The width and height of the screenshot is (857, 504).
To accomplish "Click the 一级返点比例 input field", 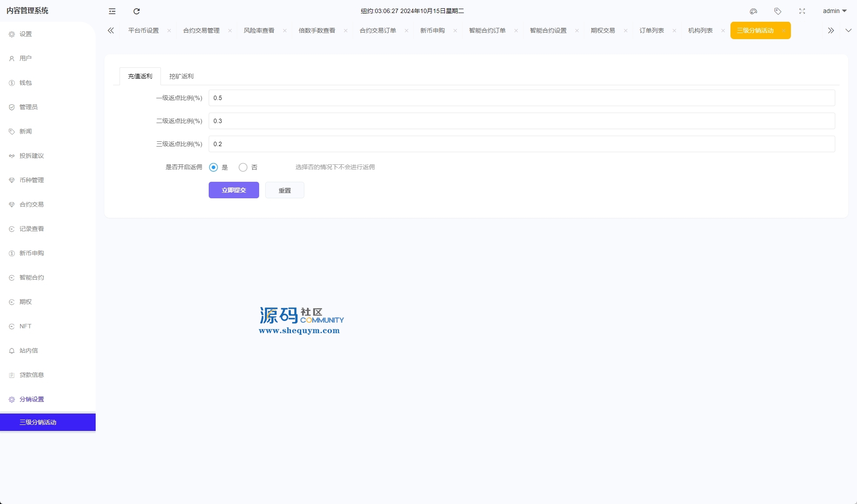I will pos(522,98).
